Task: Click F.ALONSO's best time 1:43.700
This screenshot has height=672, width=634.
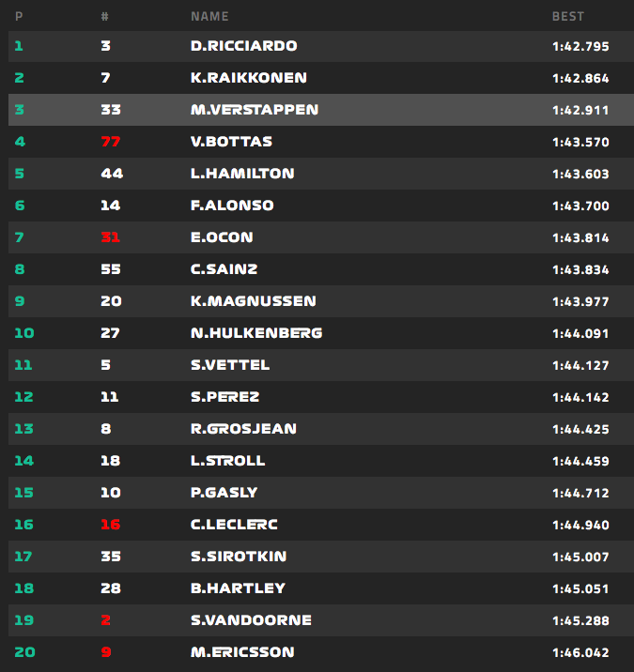Action: pyautogui.click(x=580, y=206)
